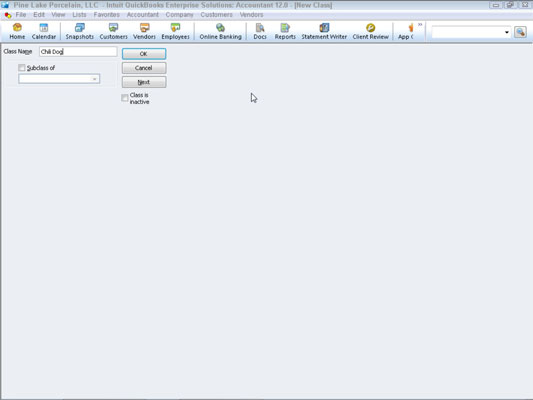
Task: Open Client Review tool
Action: [x=371, y=32]
